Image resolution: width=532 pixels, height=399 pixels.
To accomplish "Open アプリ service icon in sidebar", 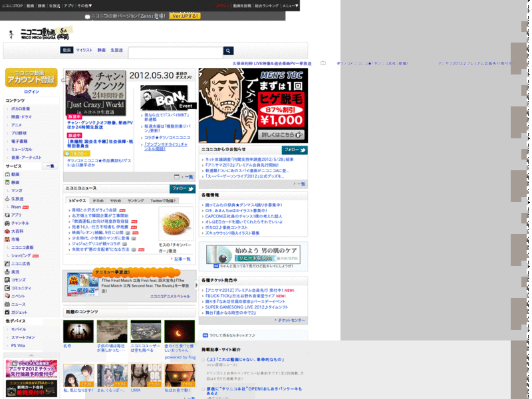I will coord(7,215).
